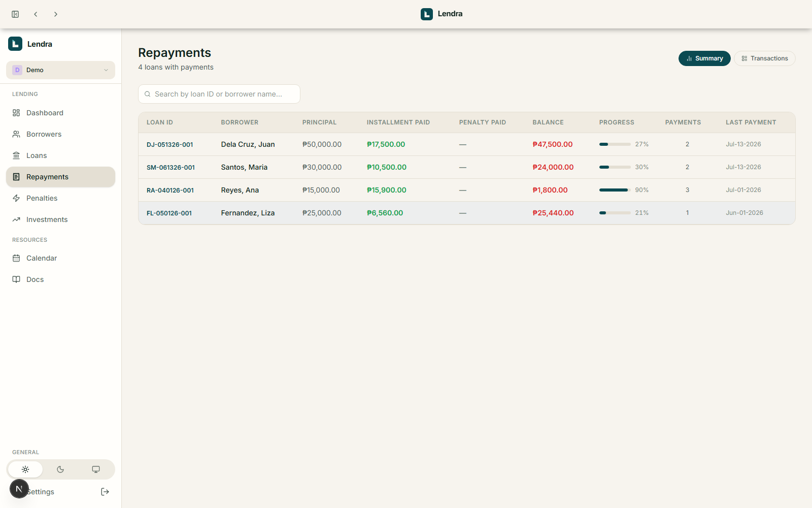
Task: Click the Penalty Paid column header
Action: 483,122
